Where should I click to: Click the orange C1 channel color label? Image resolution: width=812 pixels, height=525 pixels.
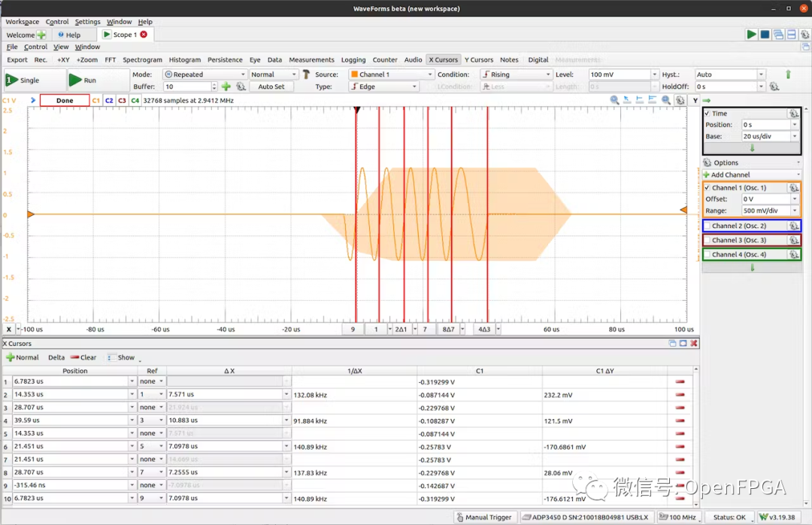pos(95,100)
